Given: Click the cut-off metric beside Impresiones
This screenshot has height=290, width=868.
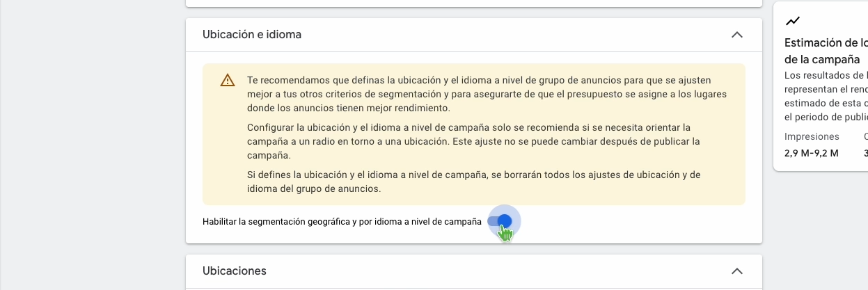Looking at the screenshot, I should 866,145.
